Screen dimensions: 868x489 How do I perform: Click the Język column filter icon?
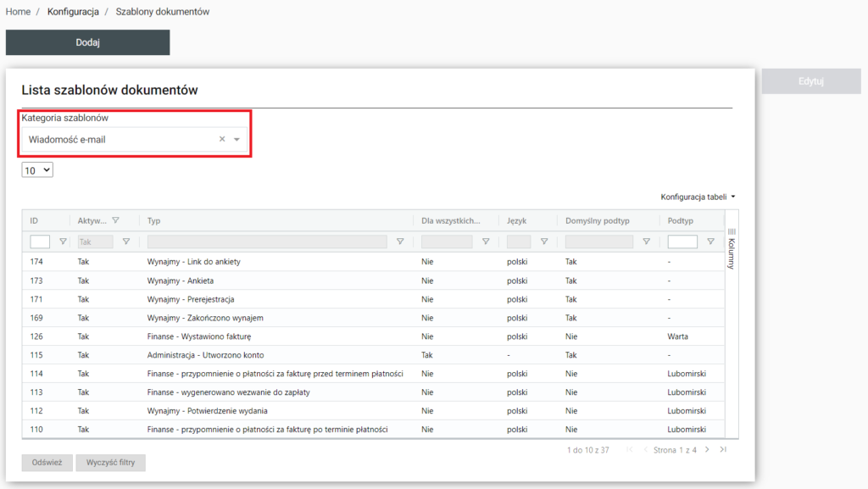[x=544, y=242]
